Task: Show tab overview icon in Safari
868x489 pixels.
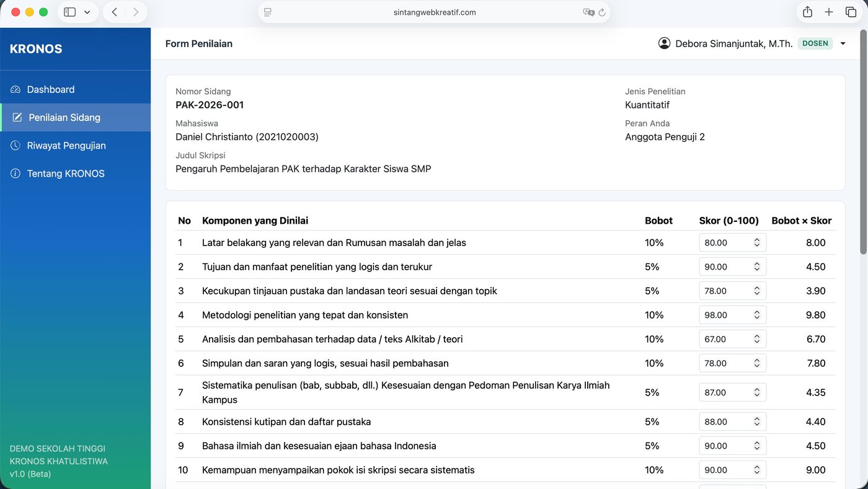Action: (851, 12)
